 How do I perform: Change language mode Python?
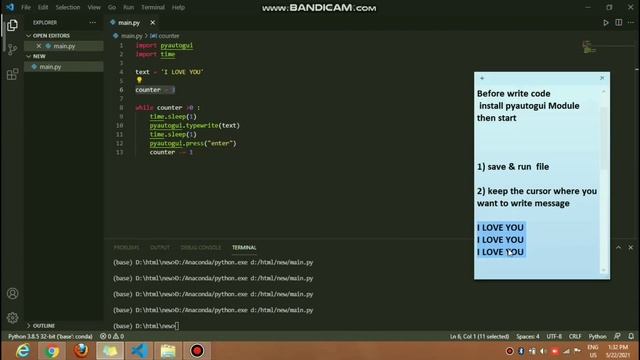click(598, 337)
